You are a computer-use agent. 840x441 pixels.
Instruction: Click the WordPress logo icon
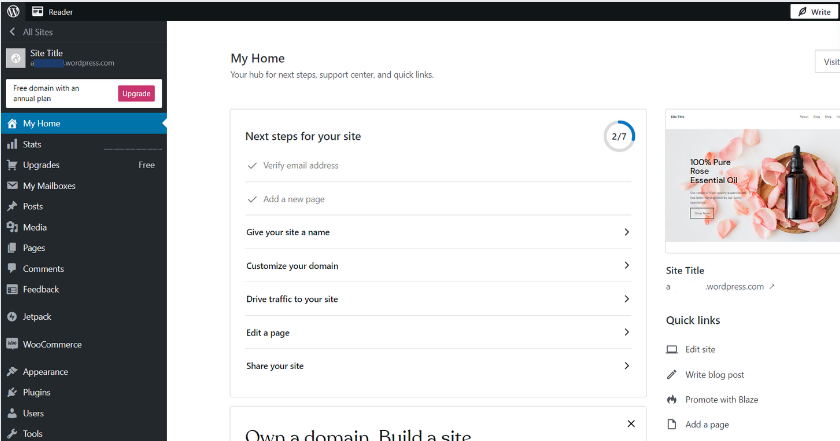tap(13, 11)
